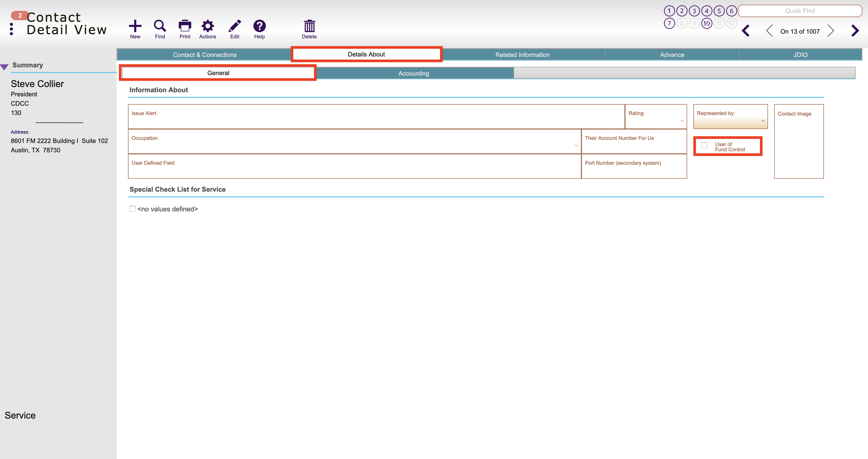Open the Accounting sub-tab
The width and height of the screenshot is (868, 459).
tap(414, 73)
